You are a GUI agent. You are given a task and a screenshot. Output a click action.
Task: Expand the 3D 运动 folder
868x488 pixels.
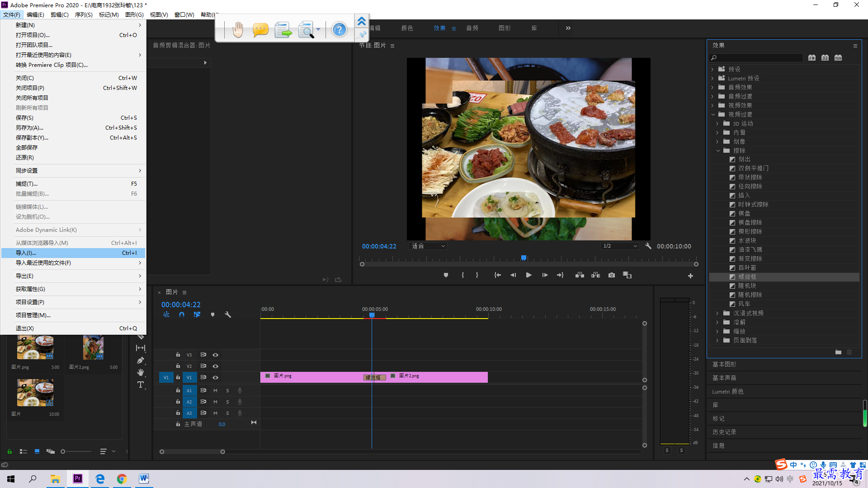[717, 123]
